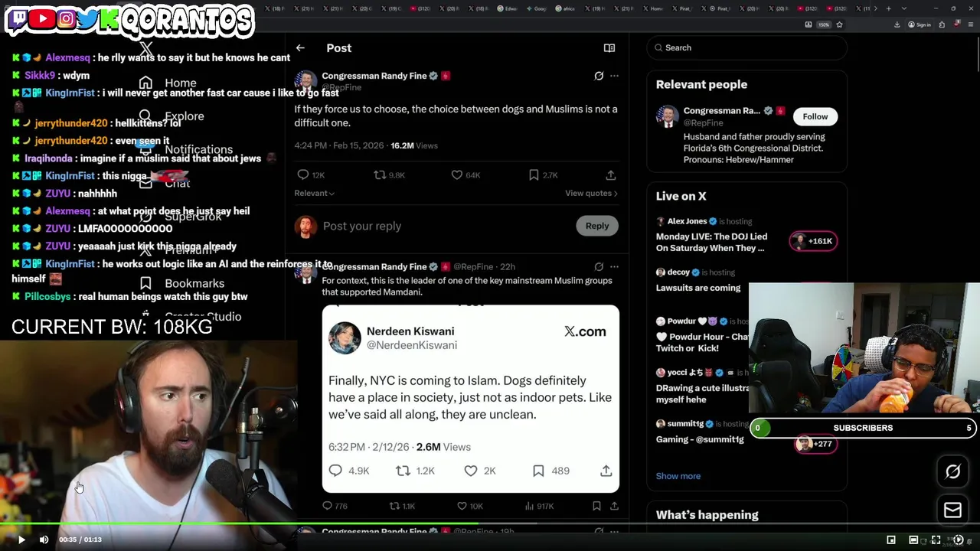Open more options on the 22h tweet

pos(614,266)
